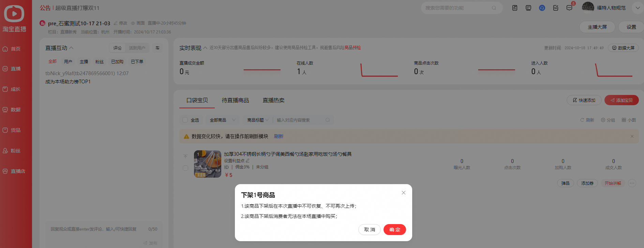The width and height of the screenshot is (644, 248).
Task: Select the 直播热卖 tab
Action: 273,100
